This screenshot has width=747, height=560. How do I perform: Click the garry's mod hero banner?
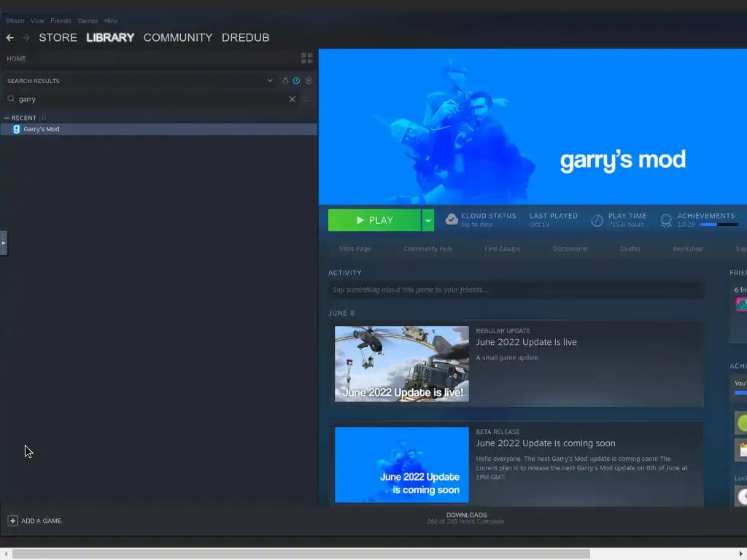point(533,127)
